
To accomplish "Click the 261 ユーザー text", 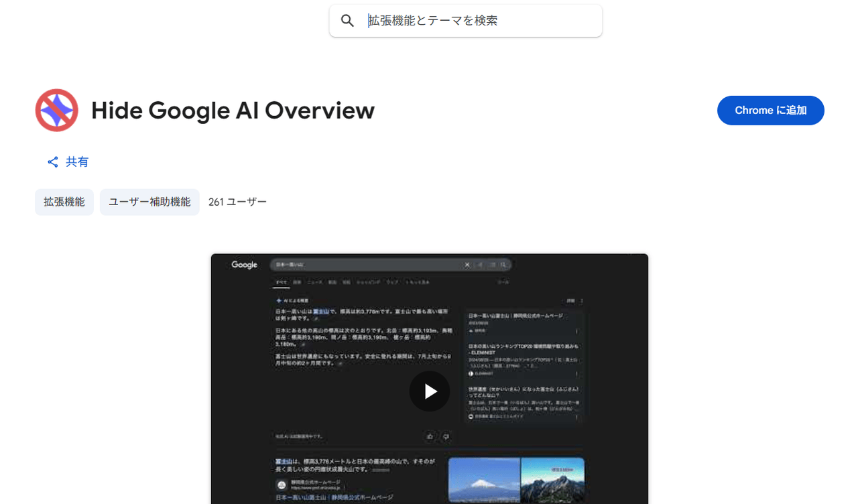I will click(x=237, y=202).
